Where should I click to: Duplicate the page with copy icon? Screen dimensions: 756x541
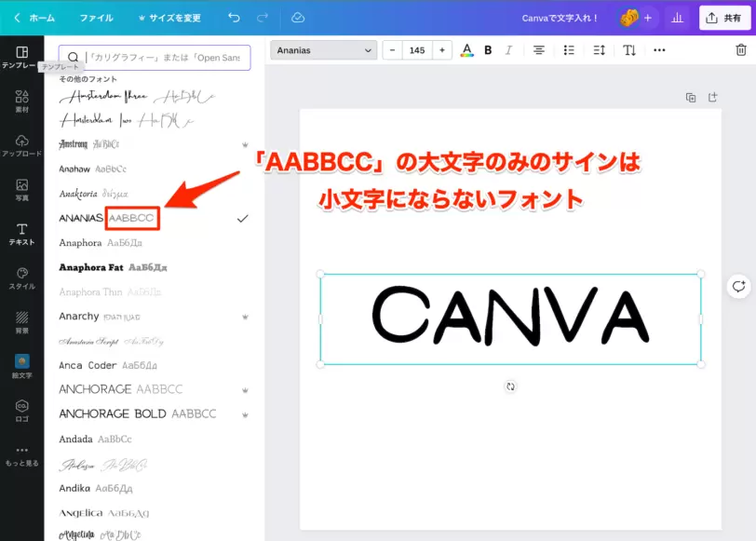[691, 98]
